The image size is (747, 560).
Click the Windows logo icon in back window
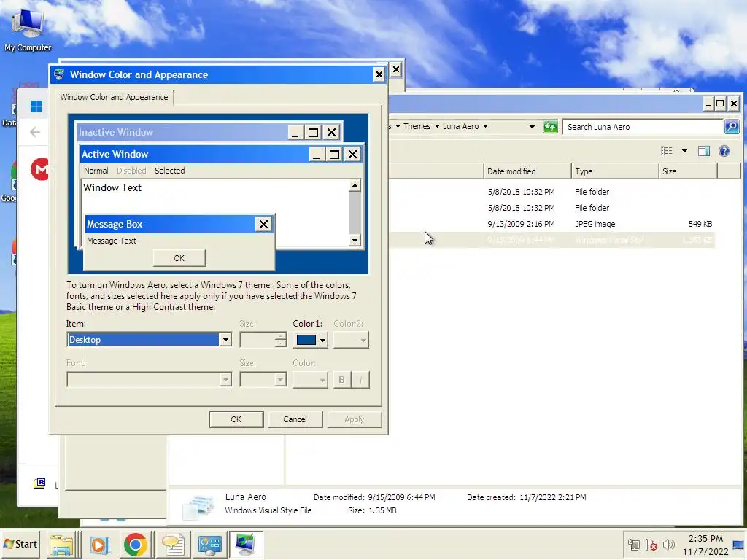tap(36, 106)
